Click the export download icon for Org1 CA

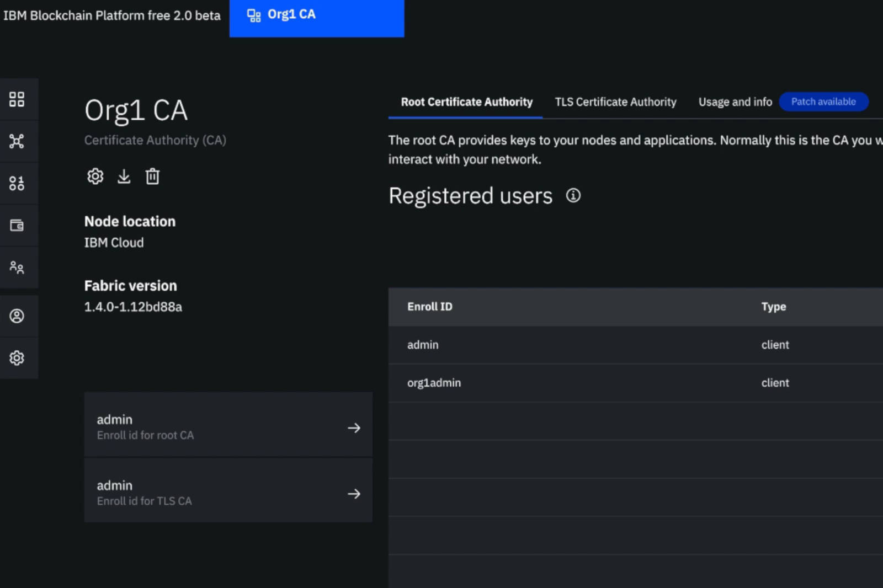coord(124,176)
